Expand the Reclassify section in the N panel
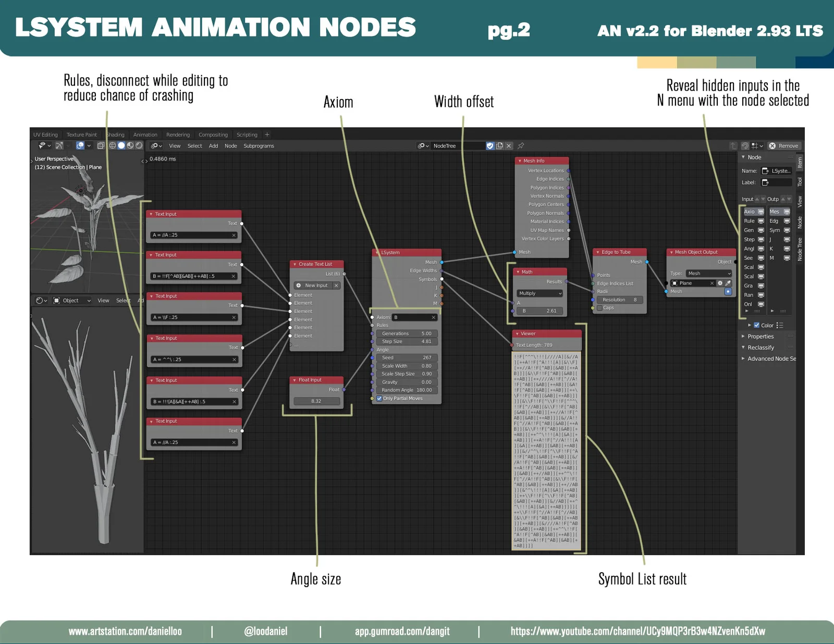 pyautogui.click(x=761, y=347)
